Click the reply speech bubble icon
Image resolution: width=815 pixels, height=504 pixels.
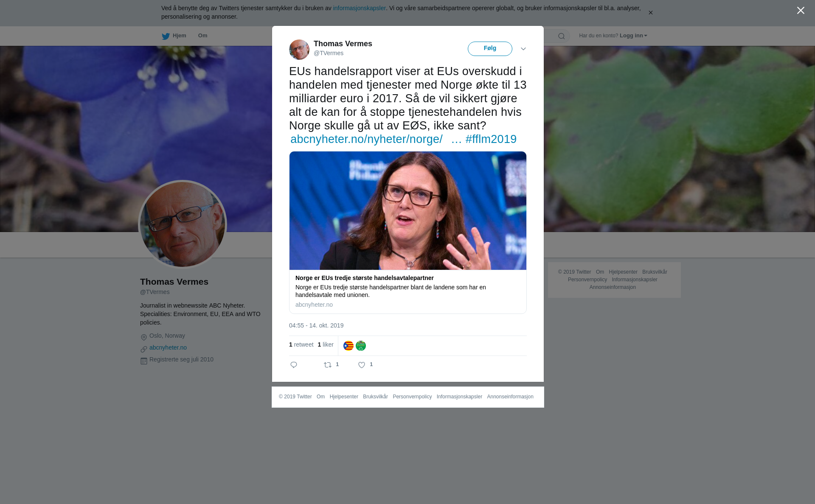coord(294,365)
